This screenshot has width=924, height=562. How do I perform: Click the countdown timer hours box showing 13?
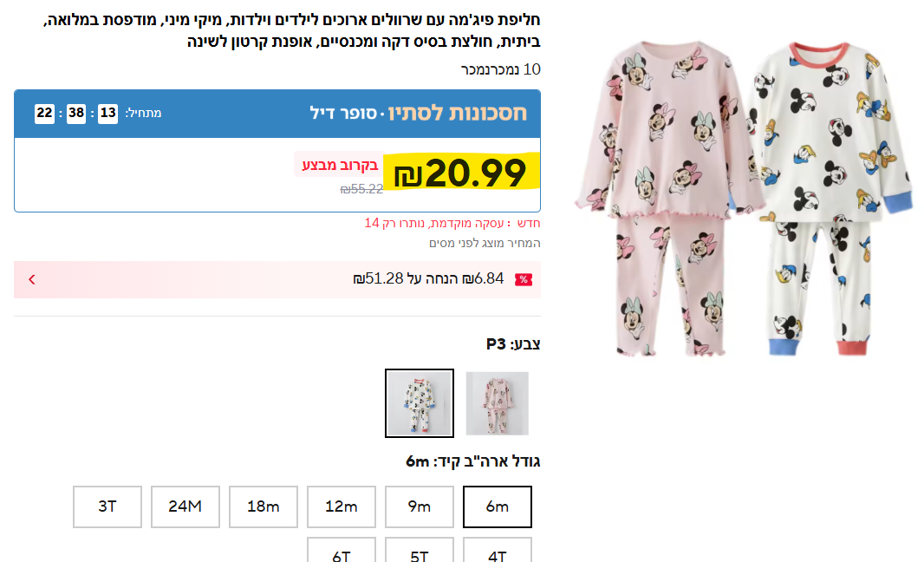(107, 113)
